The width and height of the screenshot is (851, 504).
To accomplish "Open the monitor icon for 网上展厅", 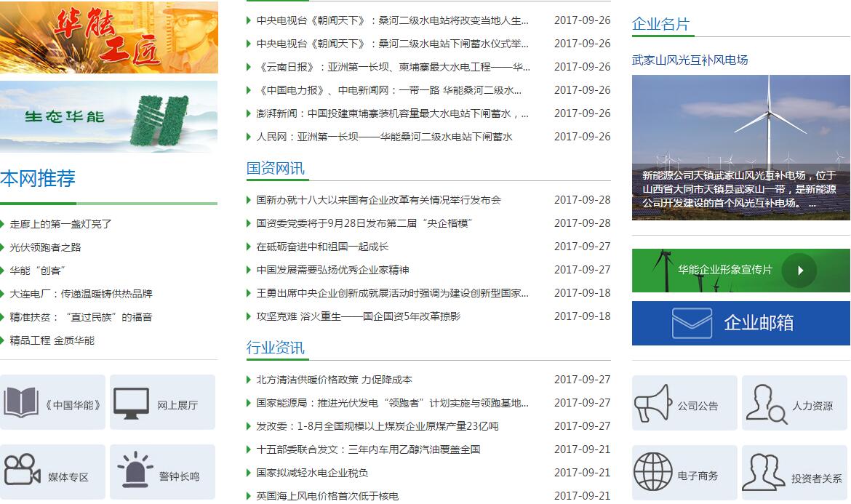I will [131, 403].
